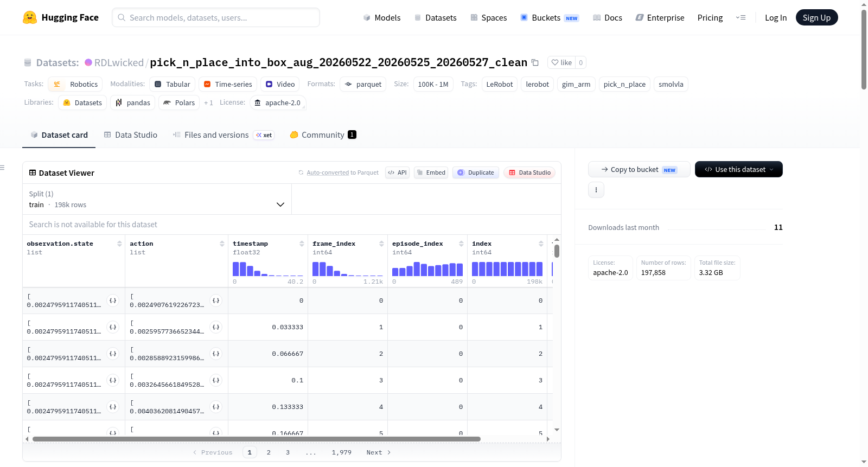Expand the observation.state cell in timestamp 0.033333 row
The width and height of the screenshot is (868, 467).
[113, 327]
